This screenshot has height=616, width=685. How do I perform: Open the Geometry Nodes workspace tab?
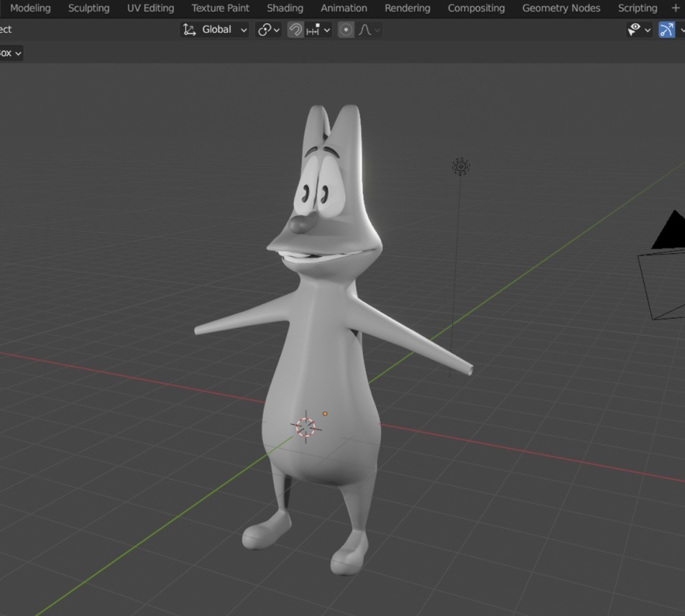pos(561,8)
